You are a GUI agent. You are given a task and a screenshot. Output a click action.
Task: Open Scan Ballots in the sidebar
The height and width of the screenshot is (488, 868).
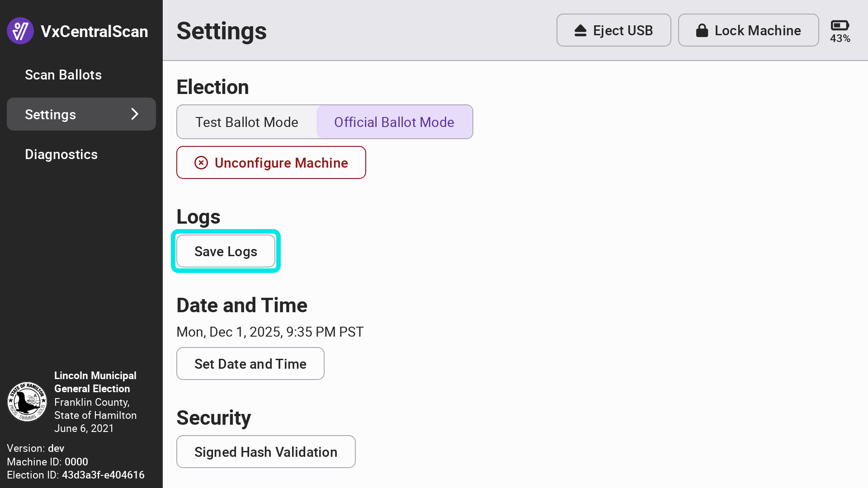point(63,75)
